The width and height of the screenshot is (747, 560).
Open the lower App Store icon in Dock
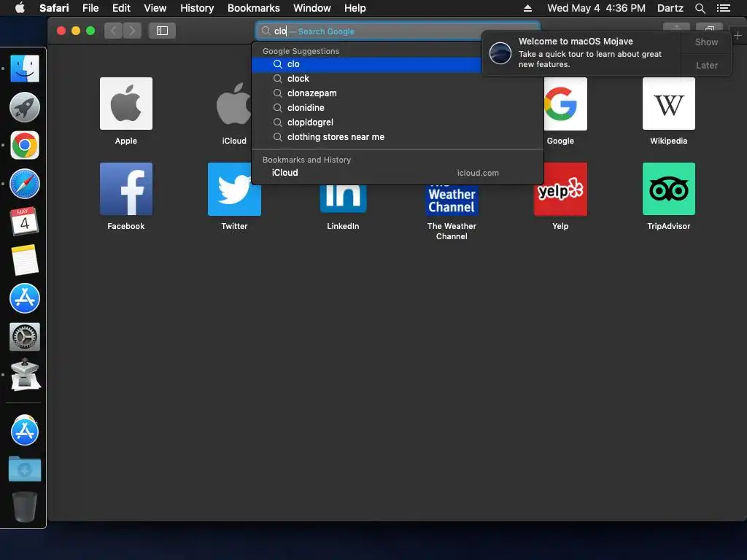[24, 430]
